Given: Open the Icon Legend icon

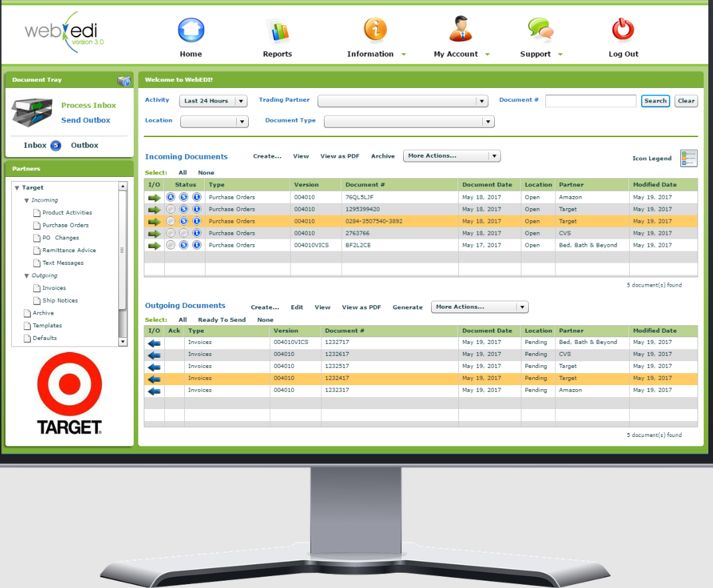Looking at the screenshot, I should click(688, 158).
